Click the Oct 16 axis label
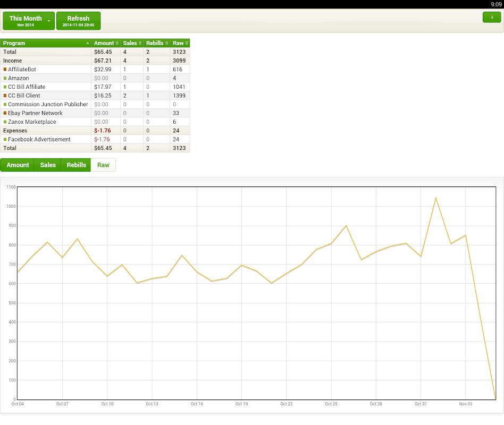 [197, 404]
